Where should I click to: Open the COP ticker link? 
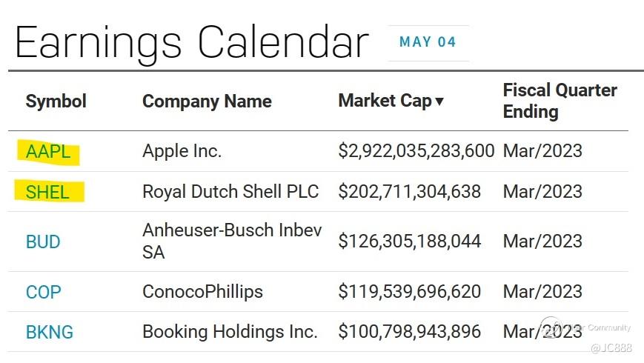click(43, 292)
